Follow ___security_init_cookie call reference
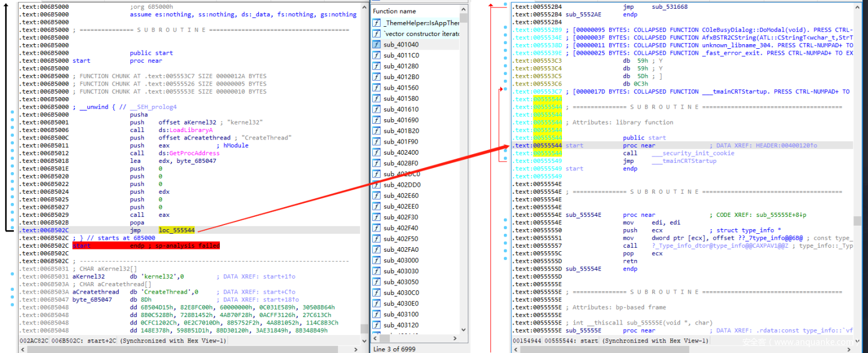The image size is (868, 353). point(692,154)
